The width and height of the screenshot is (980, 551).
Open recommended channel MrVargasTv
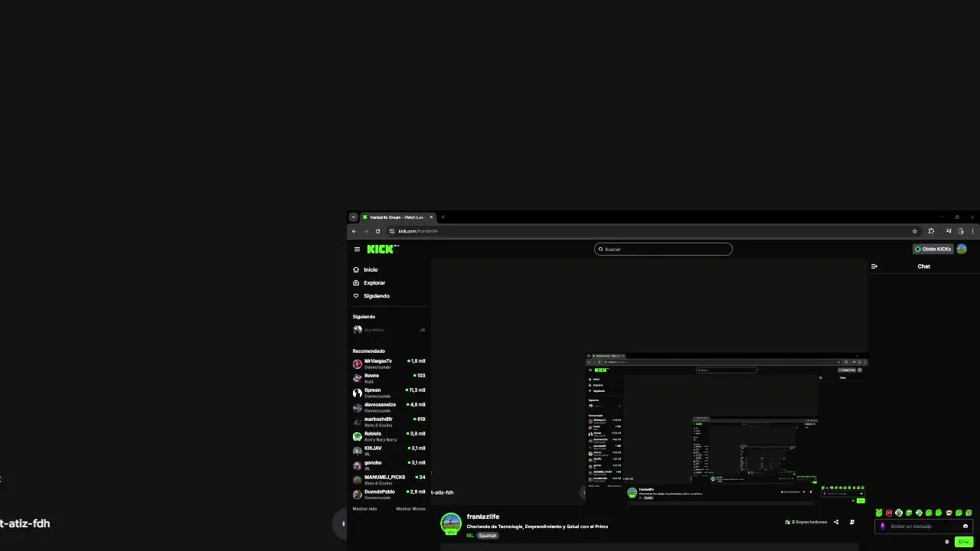click(x=389, y=364)
